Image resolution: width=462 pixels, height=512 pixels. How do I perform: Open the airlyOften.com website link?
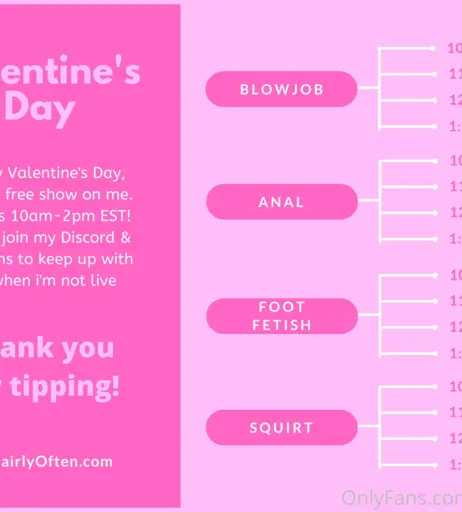point(56,462)
